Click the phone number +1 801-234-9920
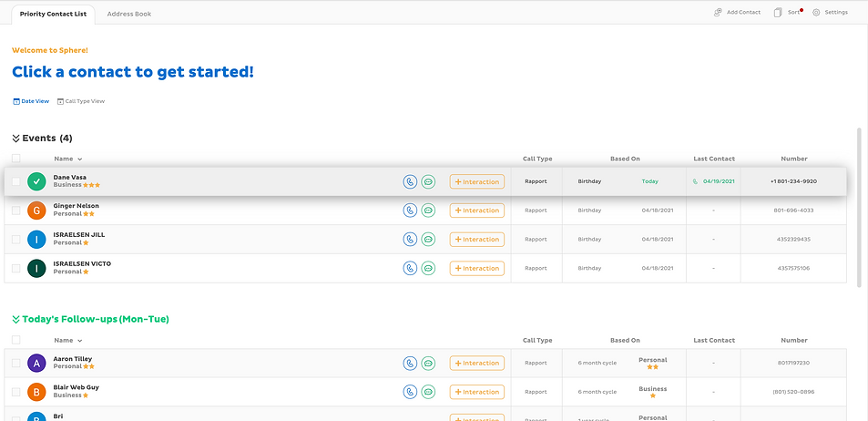 794,181
